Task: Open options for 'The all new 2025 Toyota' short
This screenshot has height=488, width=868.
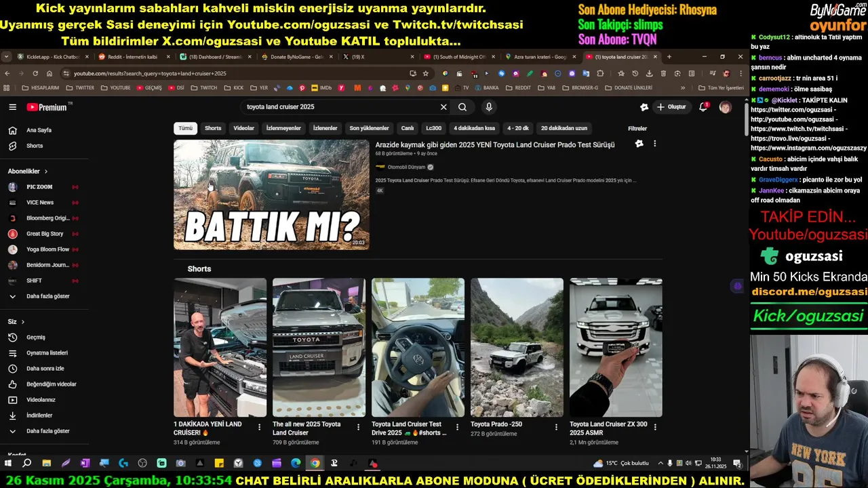Action: [358, 427]
